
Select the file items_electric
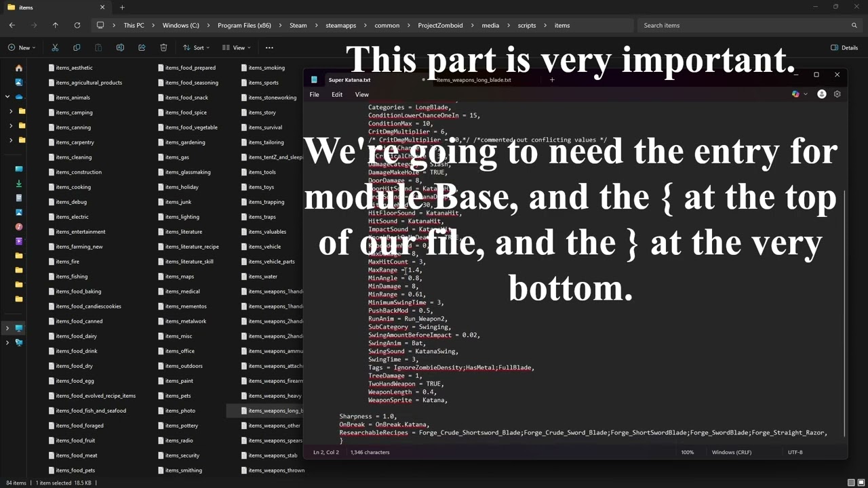click(x=68, y=217)
